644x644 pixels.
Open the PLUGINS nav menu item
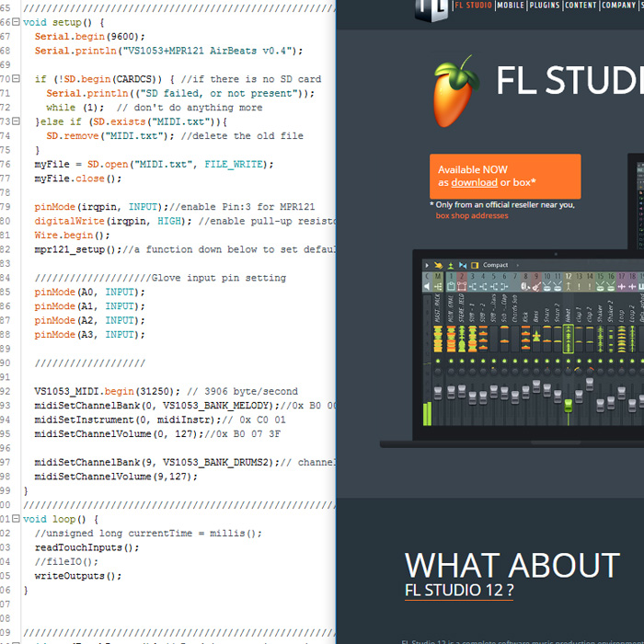click(x=545, y=6)
